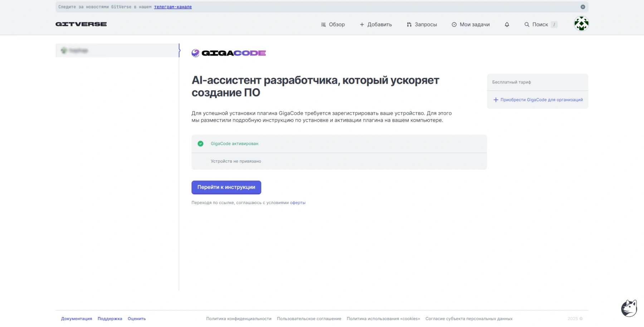Select the blurred sidebar account item
This screenshot has width=644, height=327.
pyautogui.click(x=117, y=50)
